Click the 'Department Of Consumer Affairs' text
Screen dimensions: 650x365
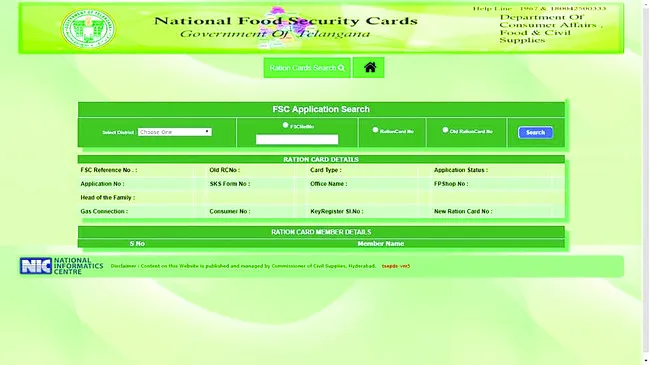tap(551, 29)
